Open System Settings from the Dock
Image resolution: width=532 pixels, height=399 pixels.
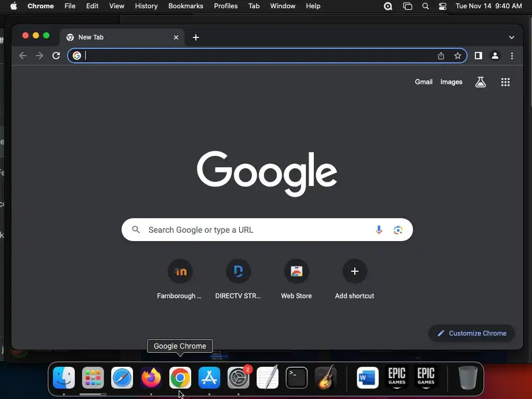click(238, 378)
